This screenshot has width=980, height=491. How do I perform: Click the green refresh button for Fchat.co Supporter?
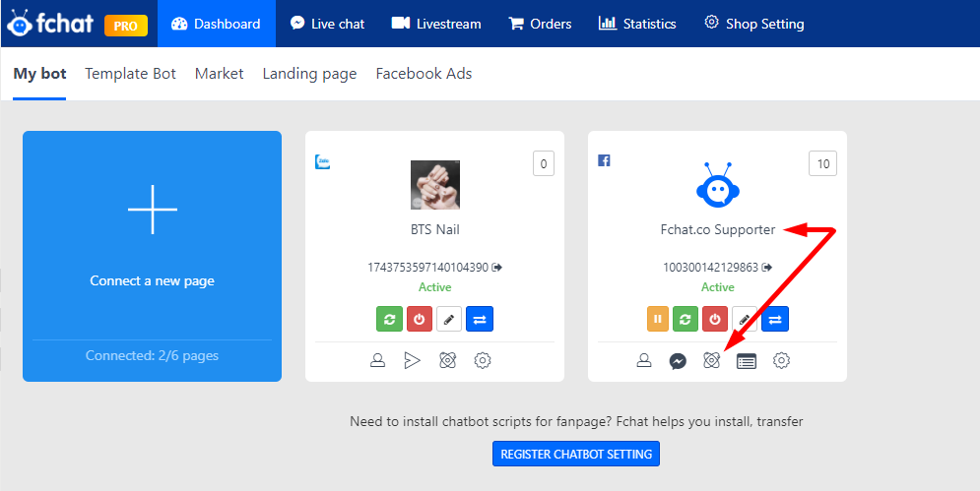685,319
